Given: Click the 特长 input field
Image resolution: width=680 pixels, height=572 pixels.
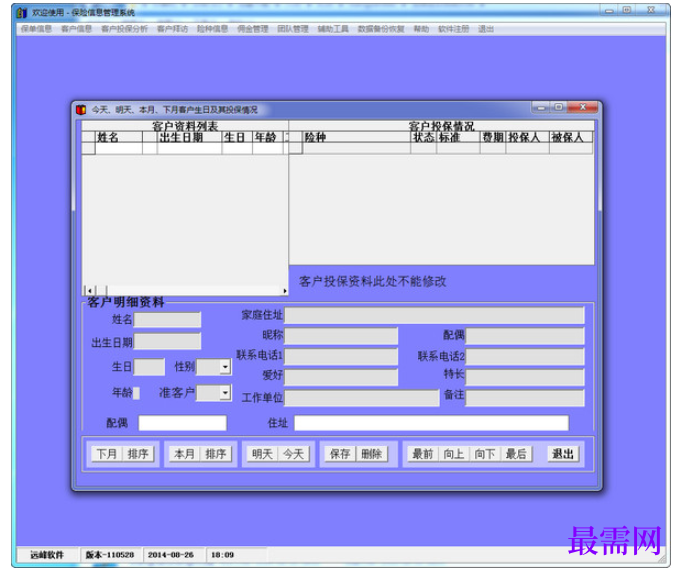Looking at the screenshot, I should click(525, 377).
